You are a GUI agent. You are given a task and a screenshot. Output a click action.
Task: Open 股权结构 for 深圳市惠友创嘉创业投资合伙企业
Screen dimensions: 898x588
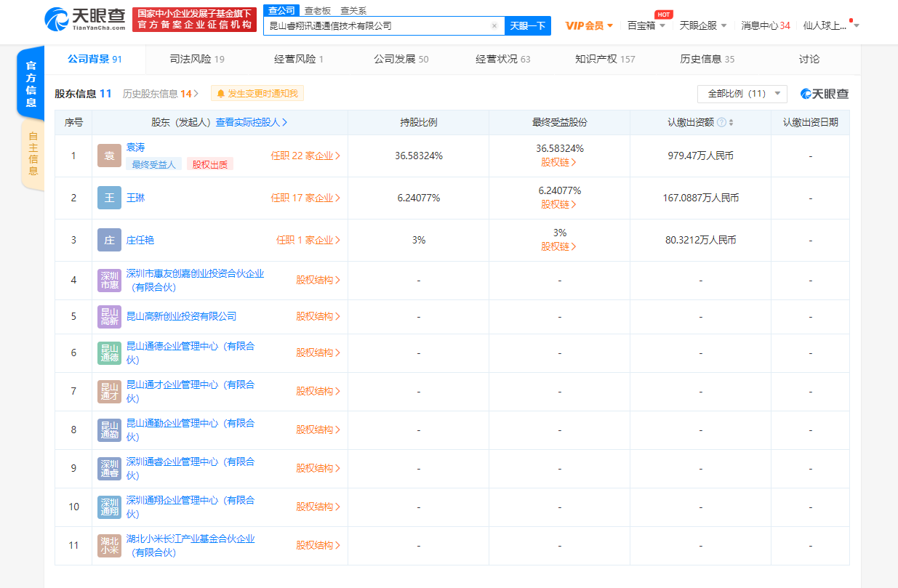point(318,281)
